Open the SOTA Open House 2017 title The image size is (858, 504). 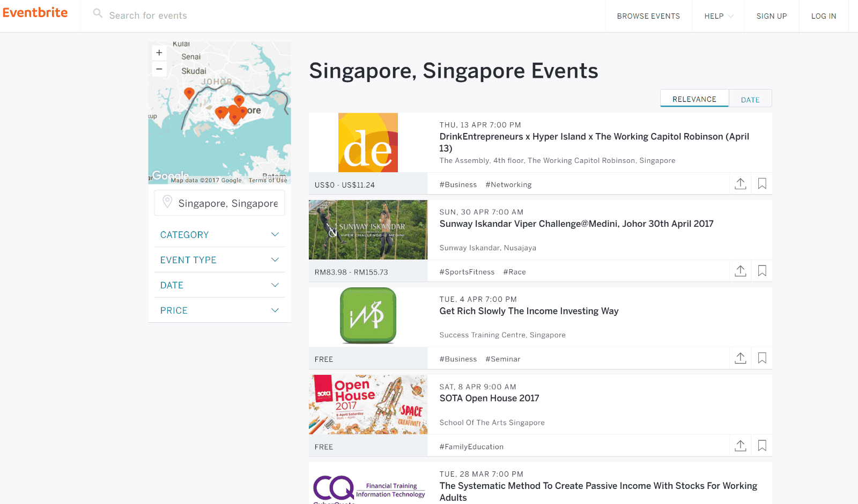click(490, 398)
